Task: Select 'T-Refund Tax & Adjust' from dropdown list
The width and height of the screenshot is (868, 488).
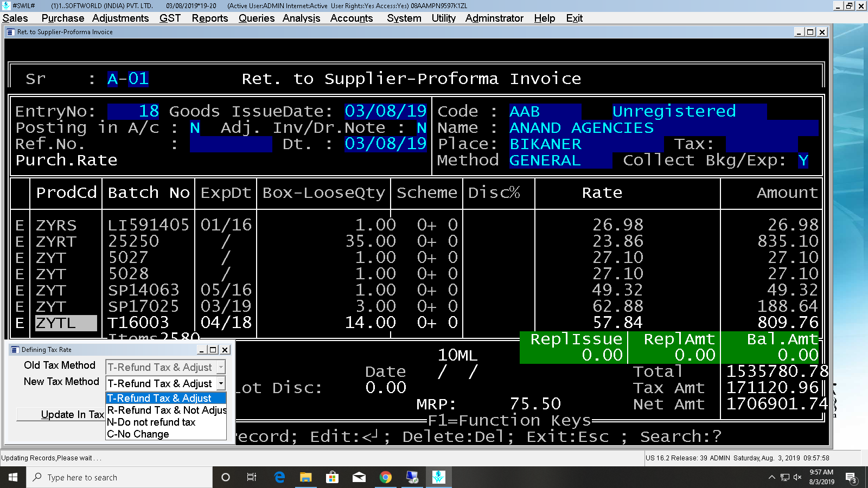Action: (166, 398)
